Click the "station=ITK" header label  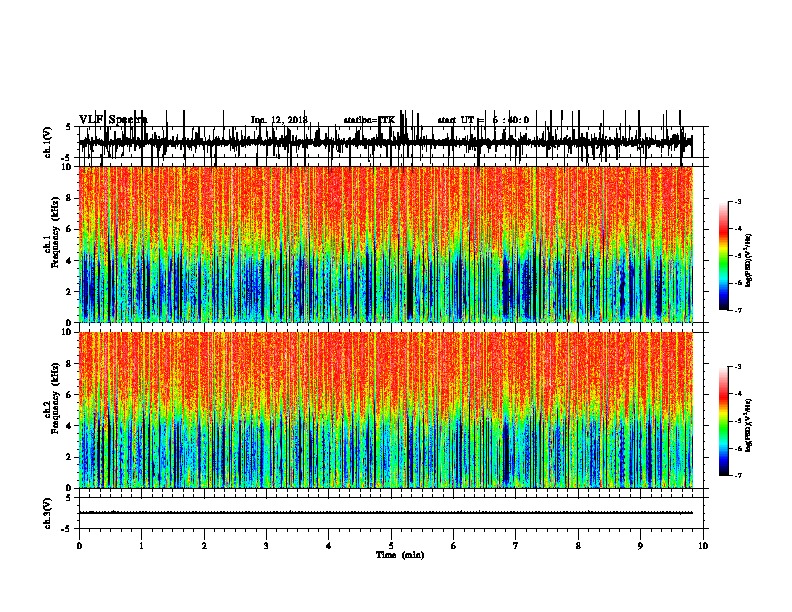pos(369,120)
